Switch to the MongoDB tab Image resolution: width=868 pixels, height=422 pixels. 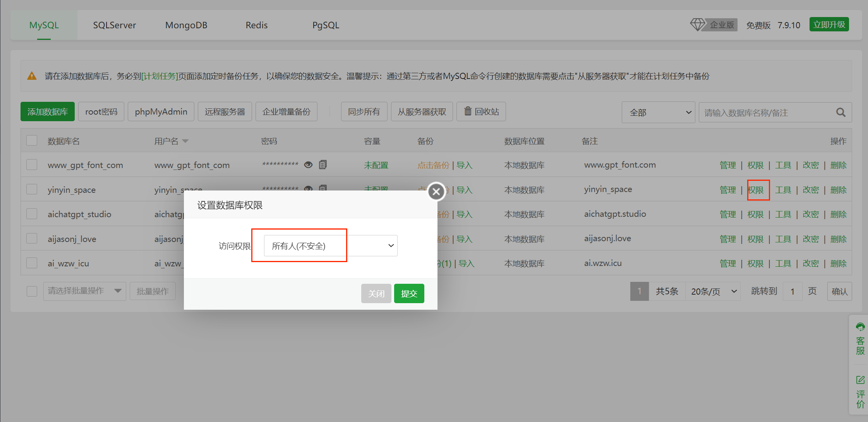tap(186, 25)
